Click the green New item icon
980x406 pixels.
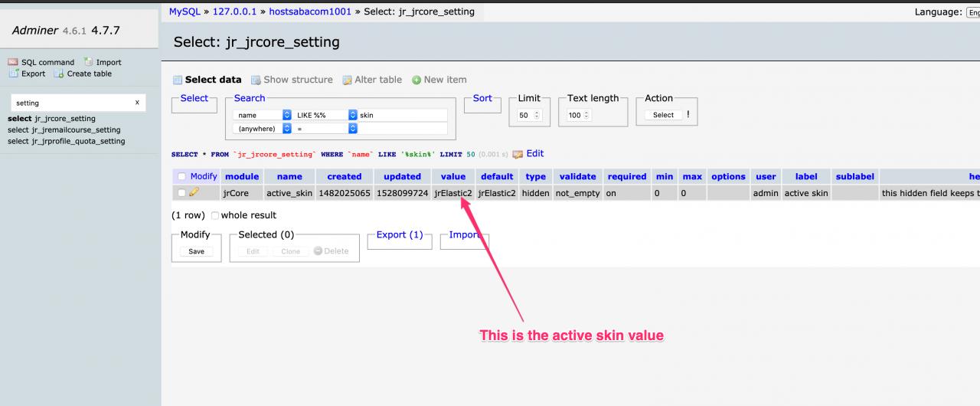(x=416, y=80)
